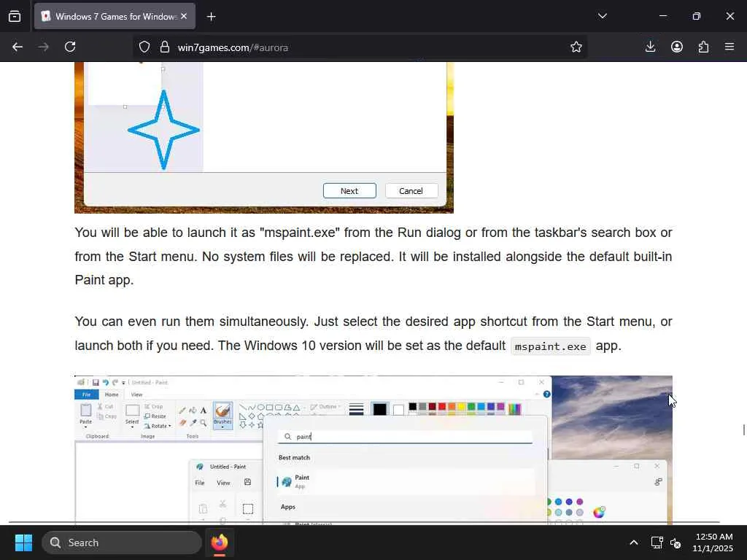
Task: Click File menu in Untitled - Paint window
Action: coord(200,483)
